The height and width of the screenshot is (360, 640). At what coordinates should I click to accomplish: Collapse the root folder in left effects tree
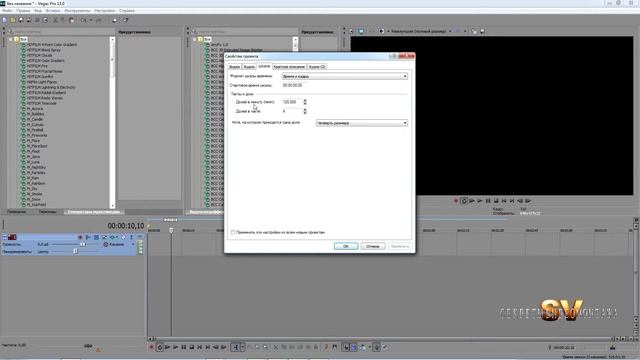click(x=11, y=39)
